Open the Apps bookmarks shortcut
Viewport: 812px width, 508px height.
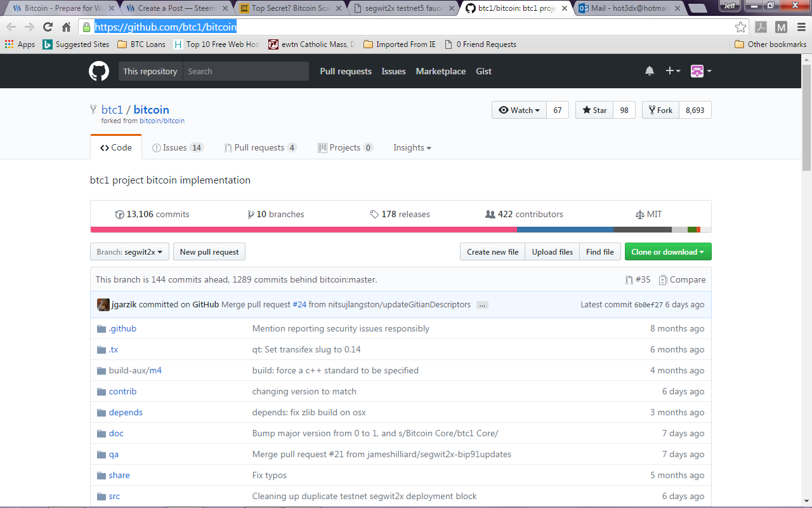pyautogui.click(x=20, y=44)
